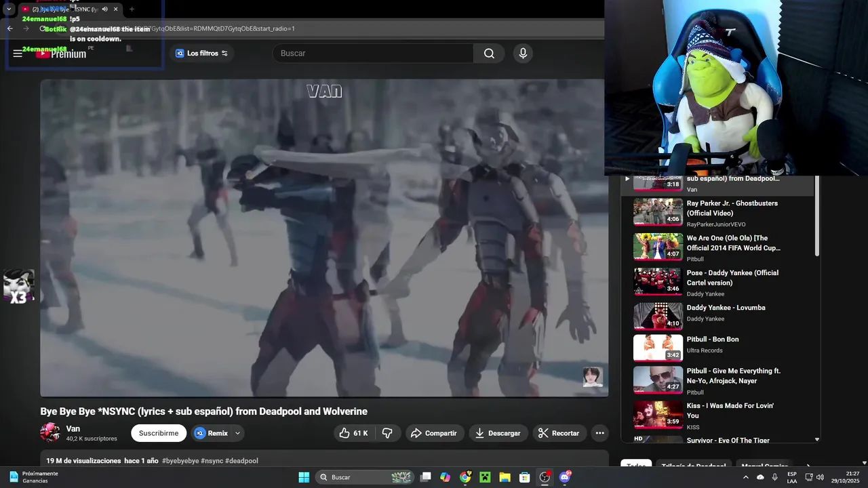
Task: Open Pitbull Give Me Everything thumbnail
Action: (658, 380)
